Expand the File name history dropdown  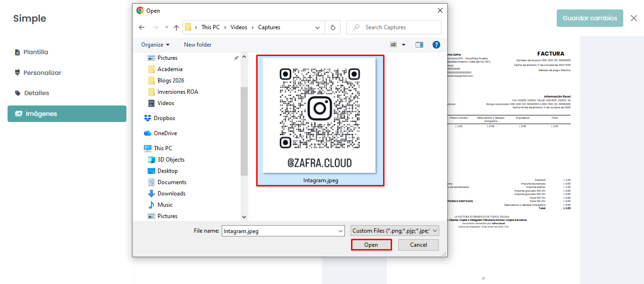341,231
